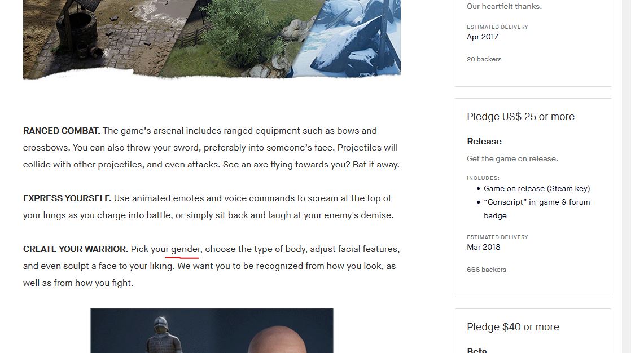
Task: Click the 666 backers count
Action: 487,270
